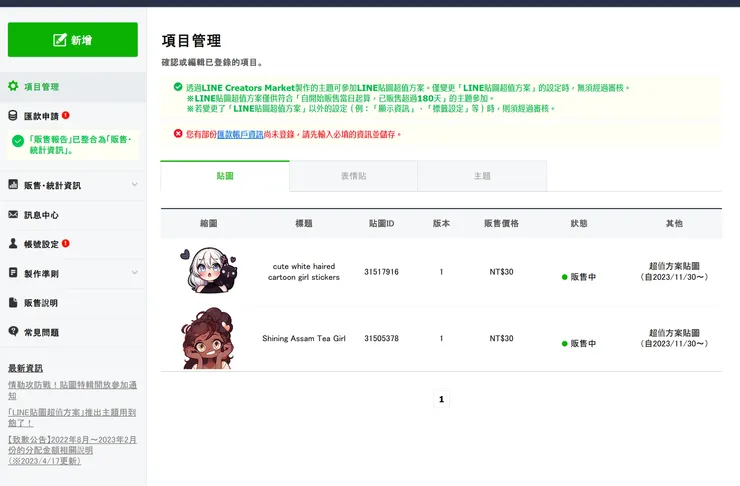Image resolution: width=740 pixels, height=486 pixels.
Task: Click the chart icon beside 販售·統計資訊
Action: click(x=13, y=184)
